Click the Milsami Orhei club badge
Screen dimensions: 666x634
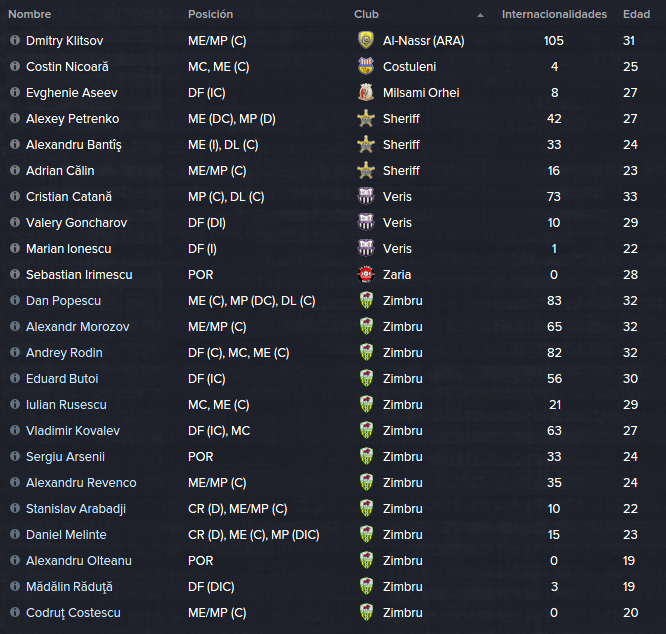[x=366, y=93]
